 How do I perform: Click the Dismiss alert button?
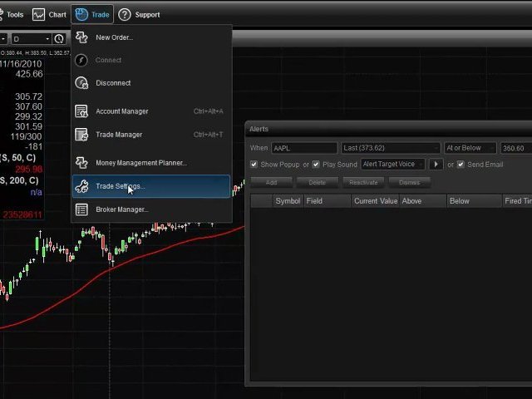point(410,183)
